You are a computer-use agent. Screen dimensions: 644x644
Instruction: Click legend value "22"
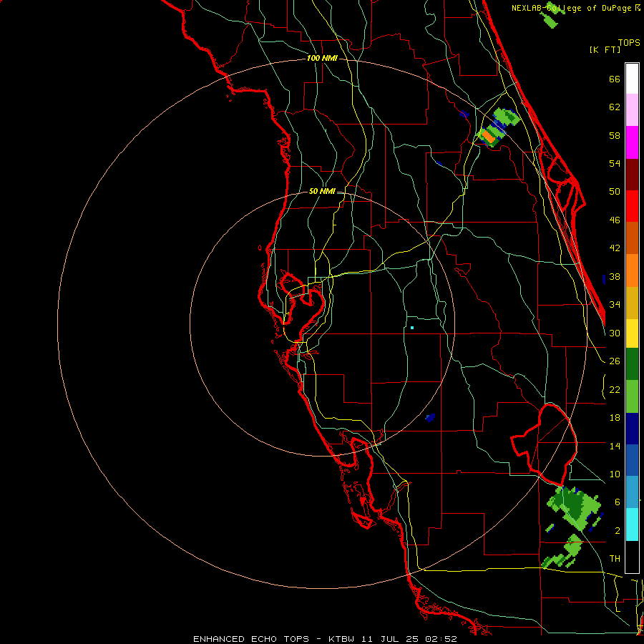(615, 389)
